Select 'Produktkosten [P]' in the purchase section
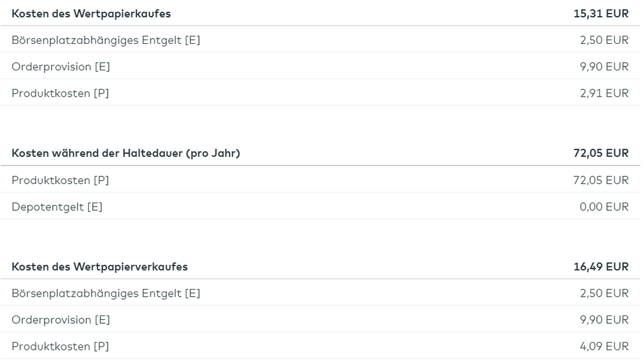The image size is (644, 360). 60,93
